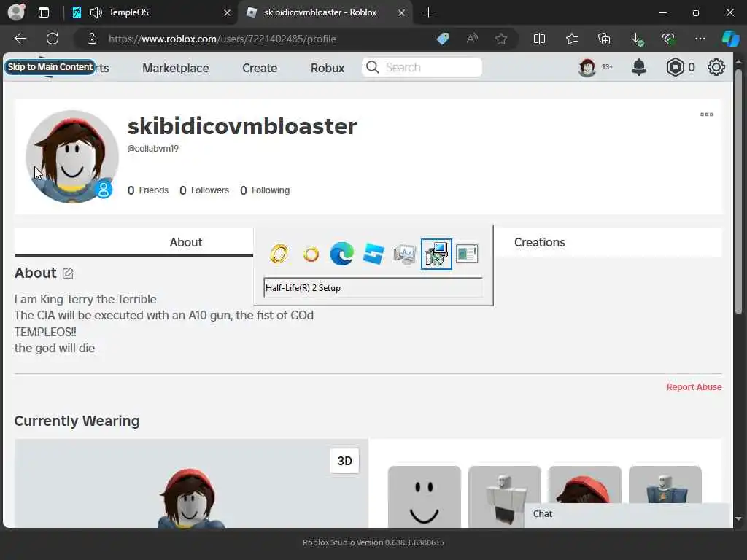Show browser Downloads
Image resolution: width=747 pixels, height=560 pixels.
click(x=637, y=39)
